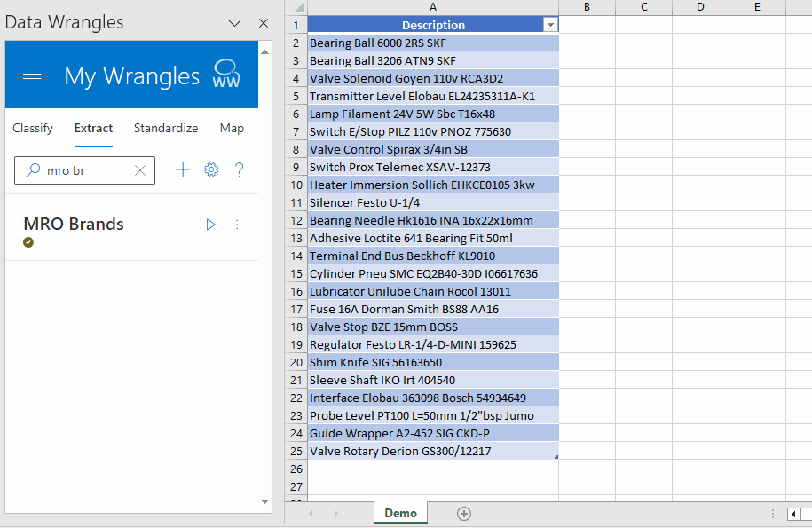Image resolution: width=812 pixels, height=528 pixels.
Task: Add a new wrangle with plus icon
Action: [x=183, y=169]
